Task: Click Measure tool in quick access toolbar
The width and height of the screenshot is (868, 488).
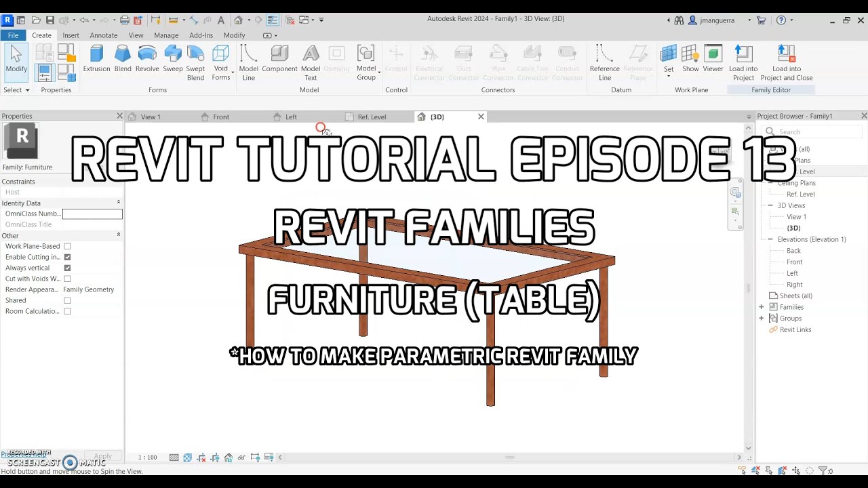Action: (x=173, y=20)
